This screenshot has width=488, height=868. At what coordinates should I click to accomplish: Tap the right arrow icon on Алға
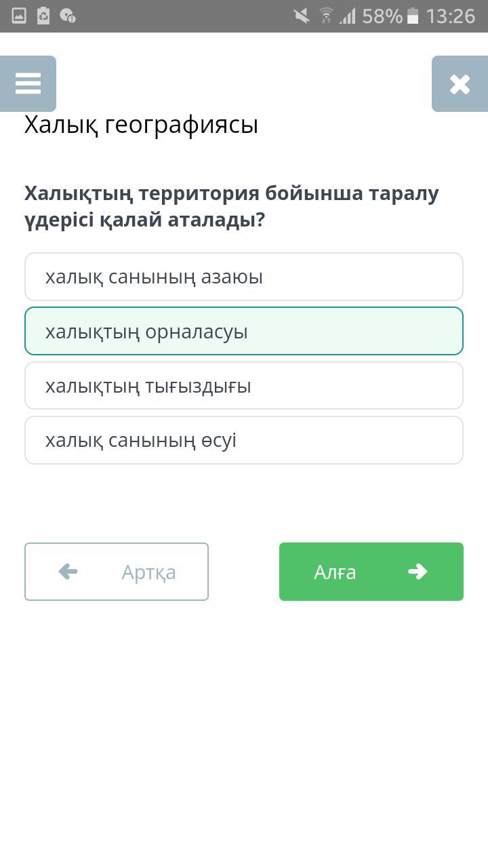[418, 572]
